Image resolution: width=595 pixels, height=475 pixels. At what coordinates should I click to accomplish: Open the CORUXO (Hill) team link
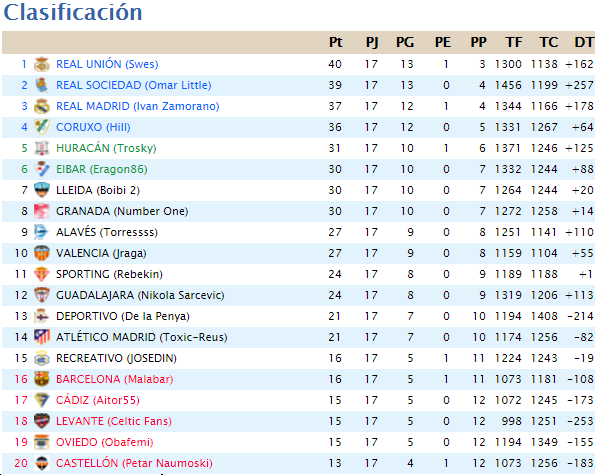tap(93, 127)
